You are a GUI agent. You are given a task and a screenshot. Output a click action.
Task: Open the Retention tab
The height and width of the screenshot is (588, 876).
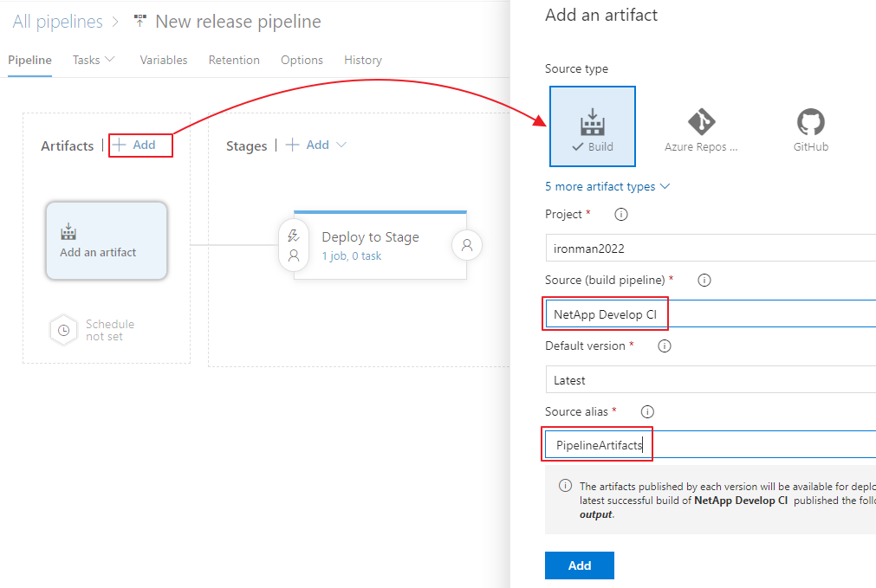point(234,60)
